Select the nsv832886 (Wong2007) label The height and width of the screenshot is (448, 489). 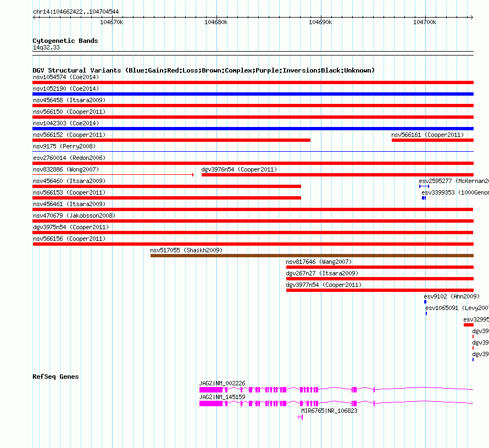click(66, 169)
